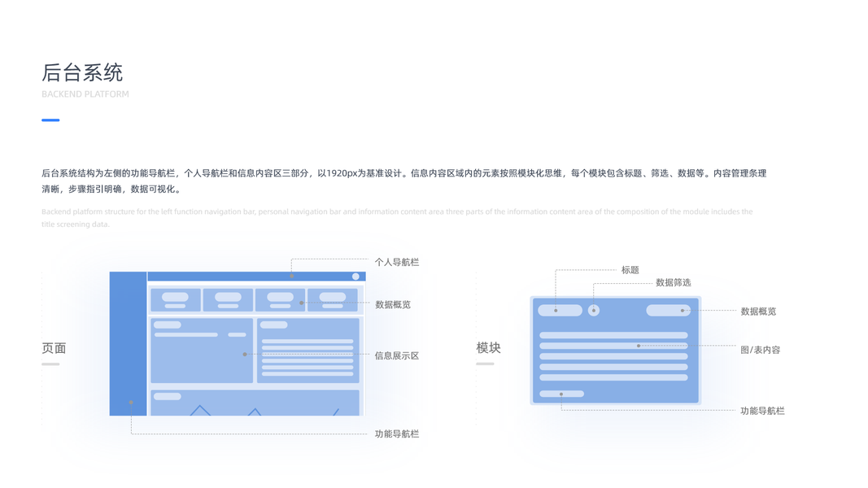
Task: Click the 数据筛选 annotation label
Action: [673, 282]
